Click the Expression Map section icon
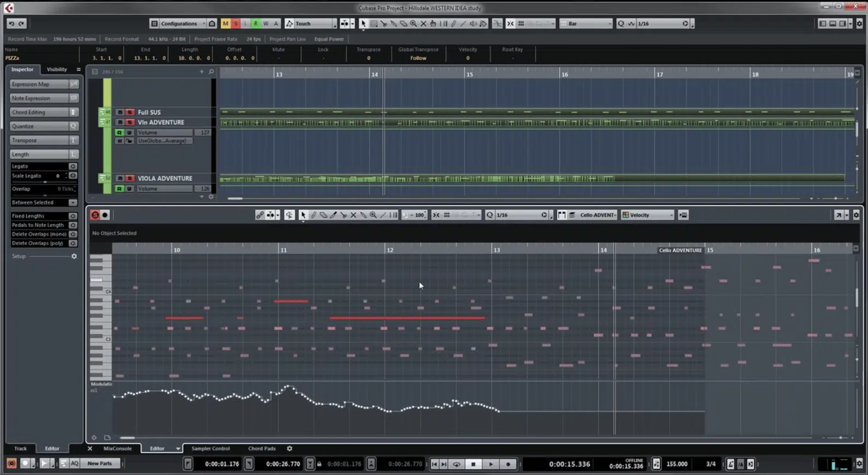The height and width of the screenshot is (475, 868). pyautogui.click(x=74, y=84)
